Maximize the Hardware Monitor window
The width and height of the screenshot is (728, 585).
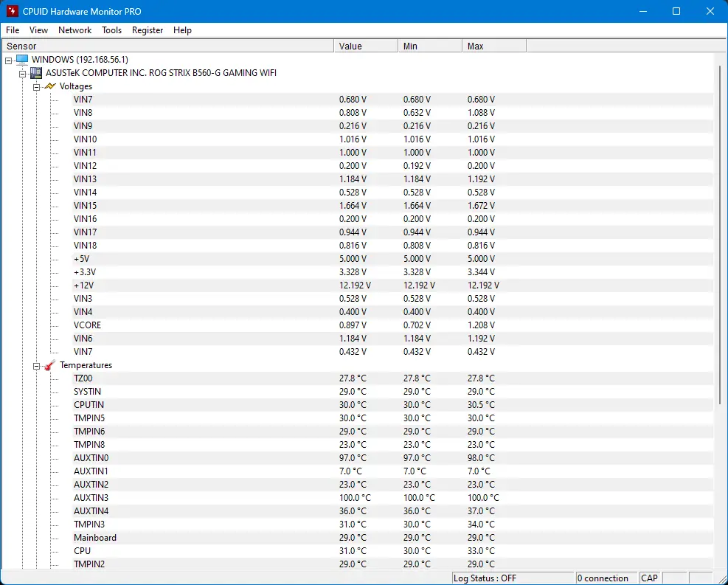[676, 11]
